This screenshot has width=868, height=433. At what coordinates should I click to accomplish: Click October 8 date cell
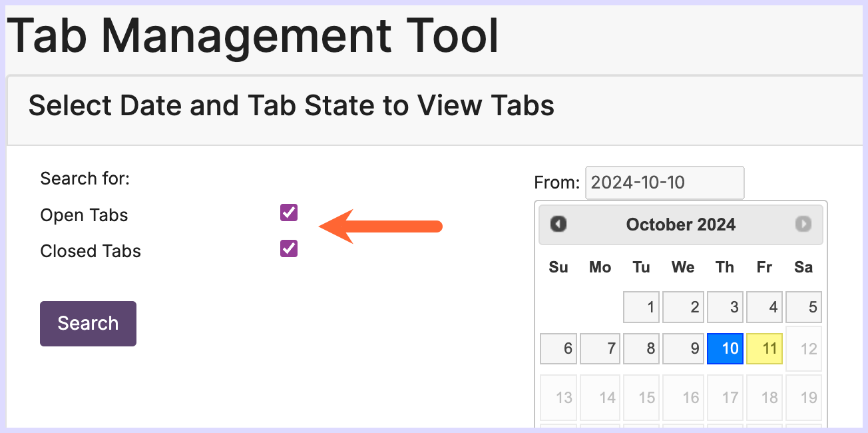pyautogui.click(x=641, y=348)
